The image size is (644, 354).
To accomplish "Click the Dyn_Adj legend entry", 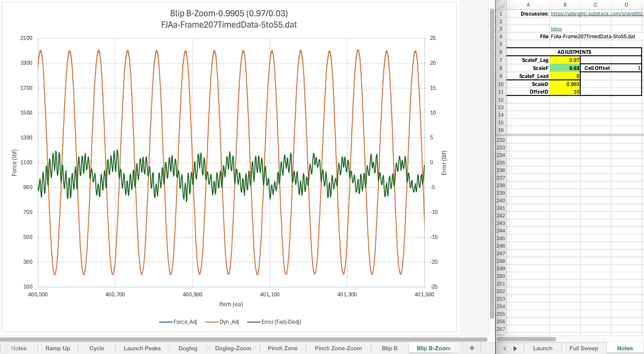I will click(x=229, y=322).
